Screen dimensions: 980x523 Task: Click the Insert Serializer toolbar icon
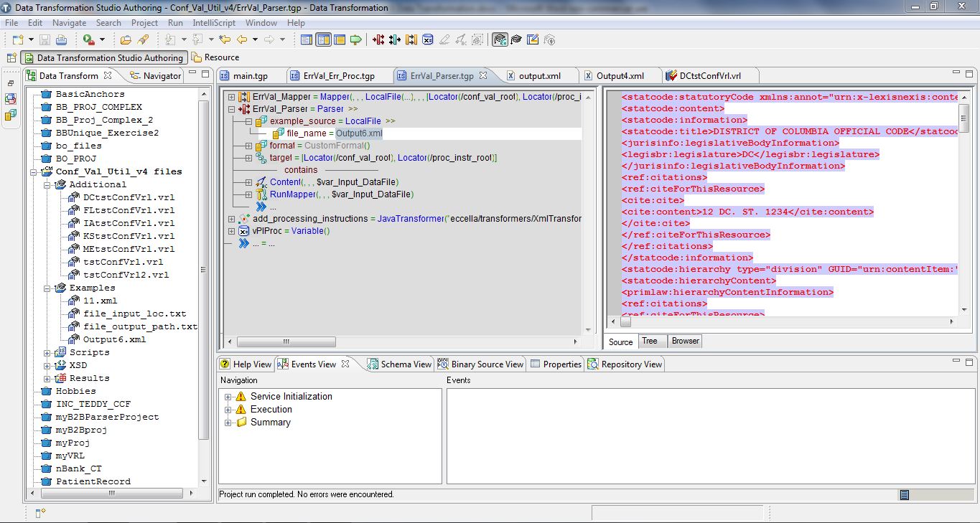(394, 40)
